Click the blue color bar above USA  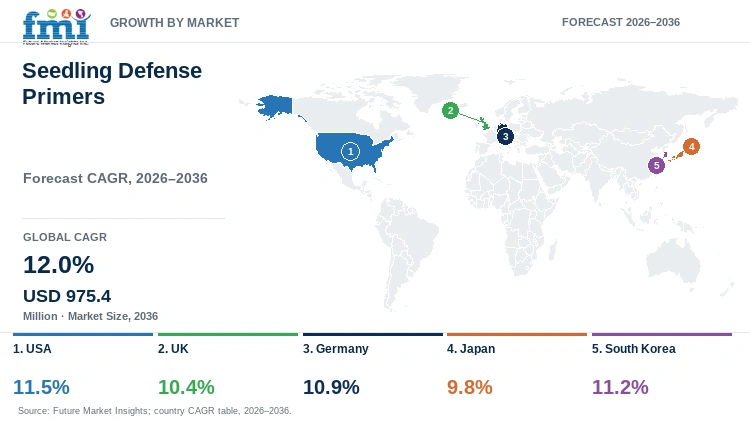83,334
